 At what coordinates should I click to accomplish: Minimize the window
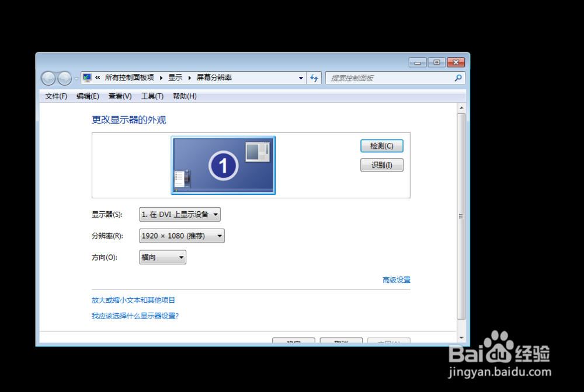tap(418, 62)
